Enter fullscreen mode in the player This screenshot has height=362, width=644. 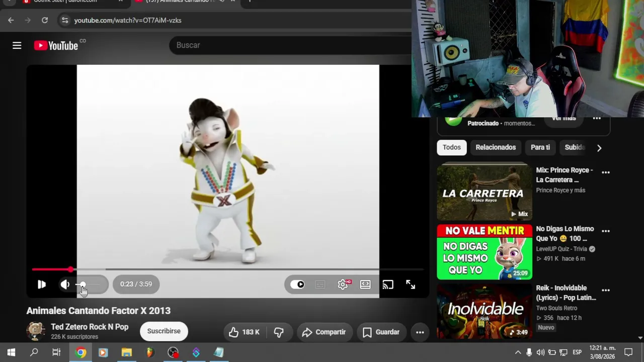click(411, 285)
